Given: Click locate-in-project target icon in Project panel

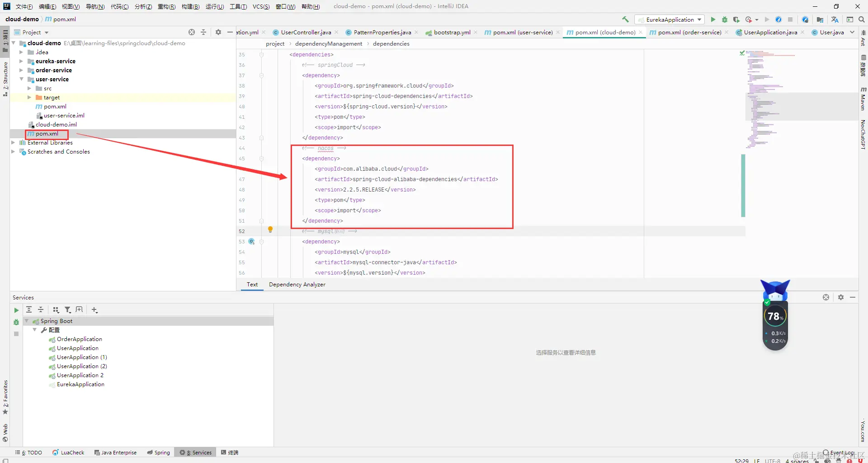Looking at the screenshot, I should [x=192, y=32].
